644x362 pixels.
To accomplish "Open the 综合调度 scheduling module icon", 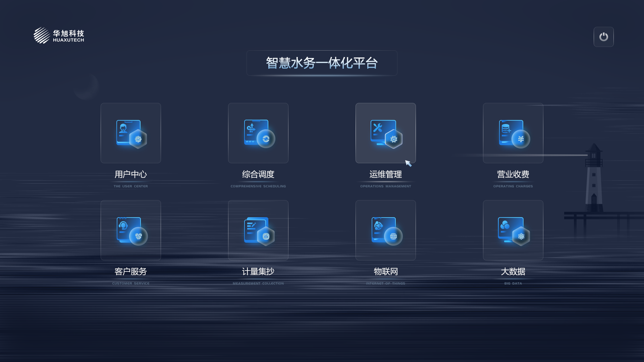I will (x=258, y=133).
